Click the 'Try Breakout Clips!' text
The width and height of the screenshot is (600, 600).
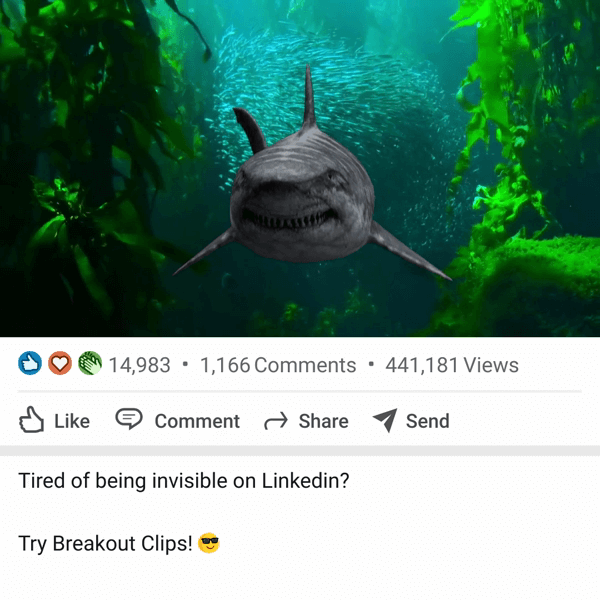(105, 543)
